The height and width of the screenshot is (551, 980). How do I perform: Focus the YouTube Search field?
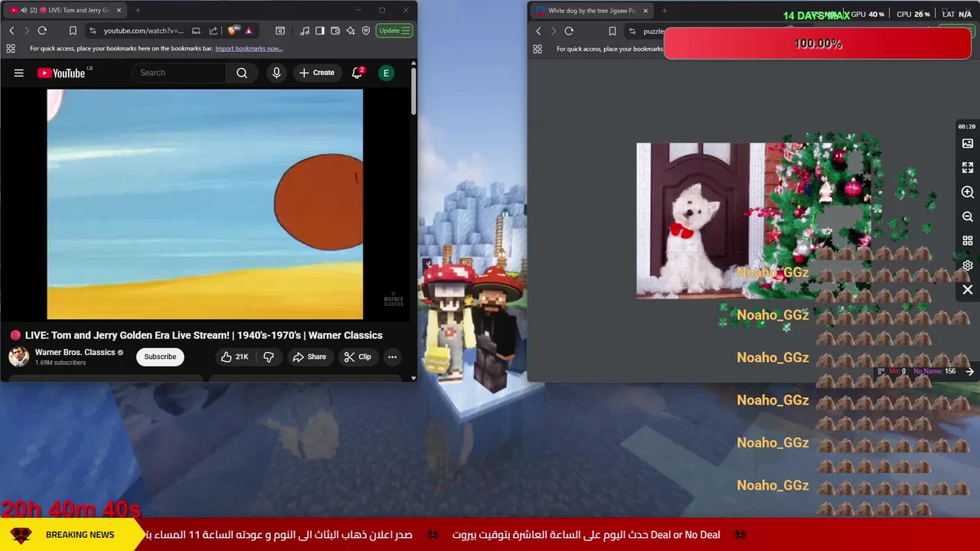180,73
